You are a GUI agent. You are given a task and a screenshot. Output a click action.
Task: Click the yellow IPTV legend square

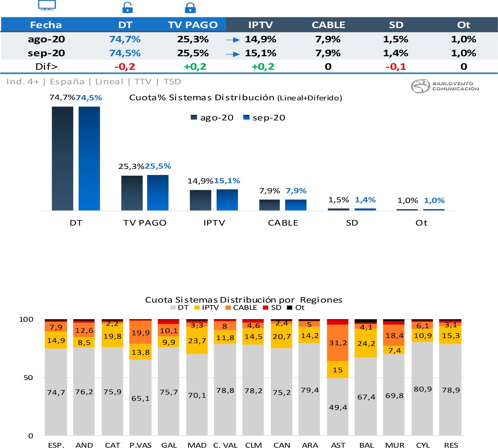click(197, 308)
